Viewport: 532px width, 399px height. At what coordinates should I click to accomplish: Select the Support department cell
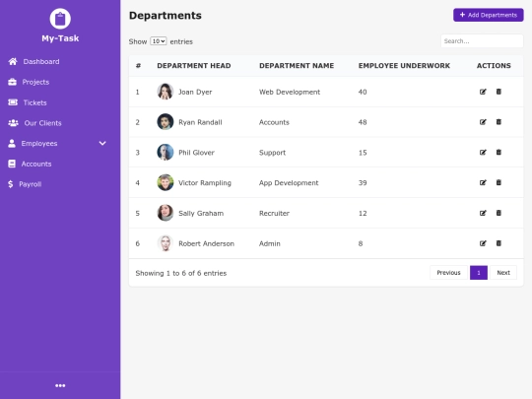click(x=272, y=153)
